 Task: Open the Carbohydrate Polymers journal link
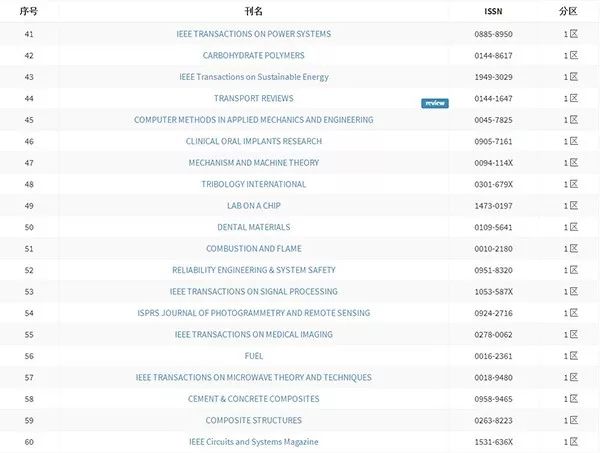253,55
